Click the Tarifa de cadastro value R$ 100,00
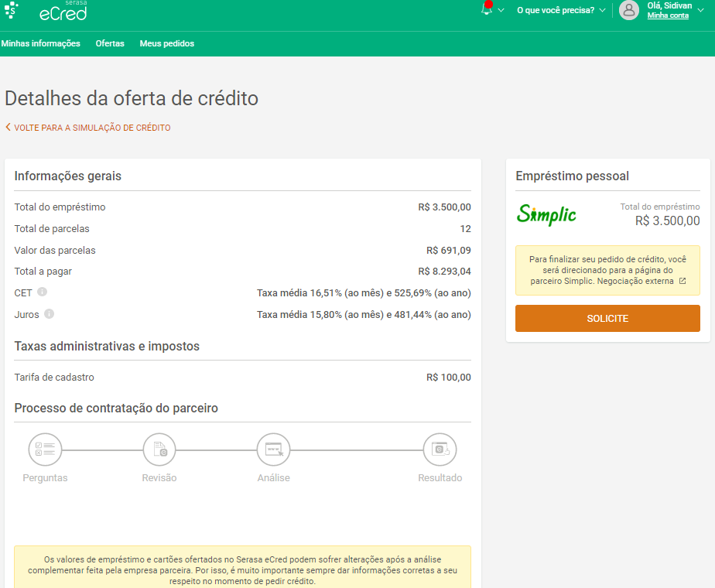 click(x=449, y=377)
